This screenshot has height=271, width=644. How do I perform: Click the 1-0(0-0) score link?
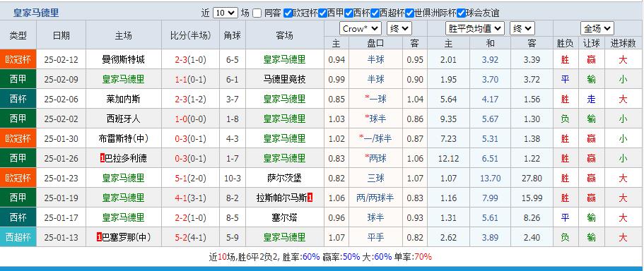[191, 119]
